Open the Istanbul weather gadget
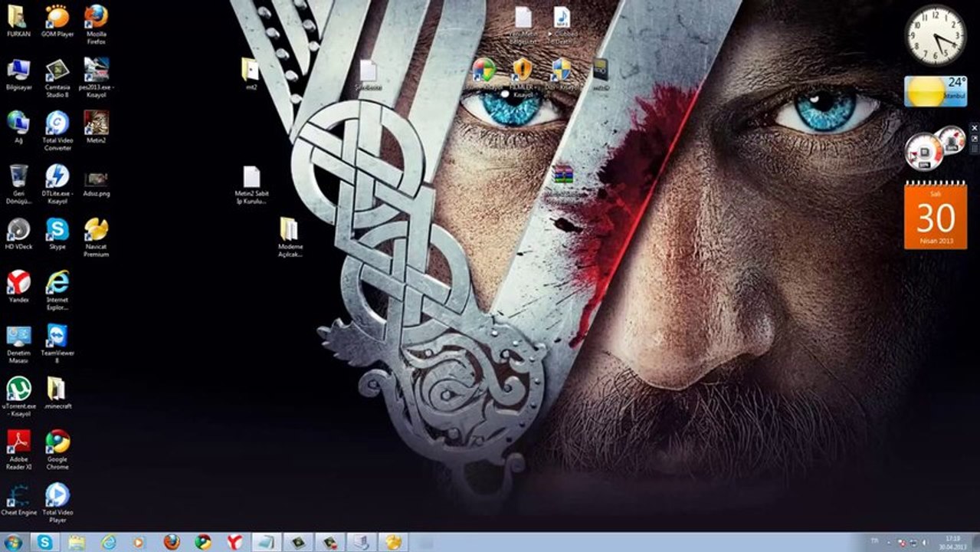The width and height of the screenshot is (980, 552). click(936, 91)
